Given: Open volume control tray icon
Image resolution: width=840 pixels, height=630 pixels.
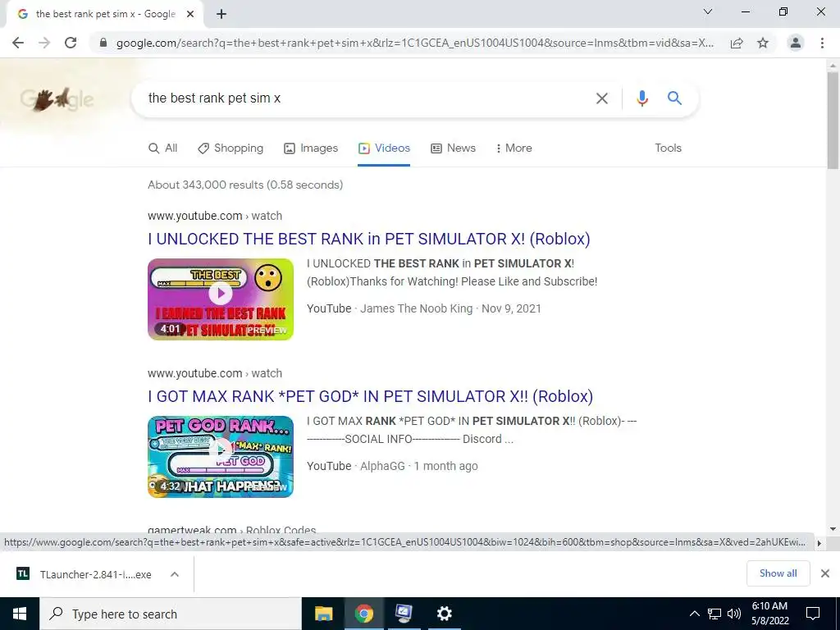Looking at the screenshot, I should (734, 614).
